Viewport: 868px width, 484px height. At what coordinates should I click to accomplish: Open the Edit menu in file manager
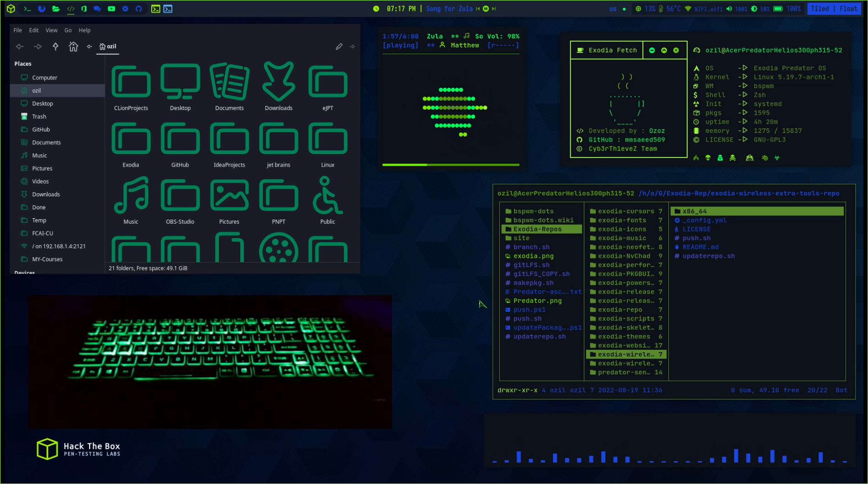[34, 30]
